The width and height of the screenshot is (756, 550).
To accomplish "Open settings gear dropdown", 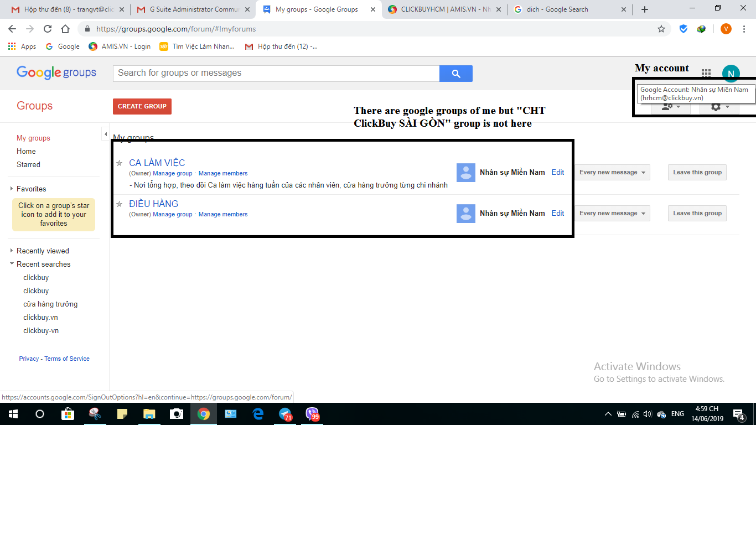I will click(719, 107).
